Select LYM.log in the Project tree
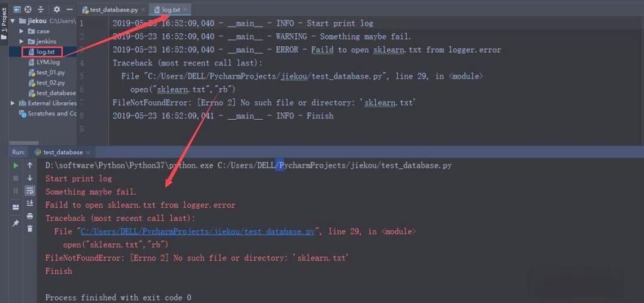The width and height of the screenshot is (644, 303). pos(48,62)
